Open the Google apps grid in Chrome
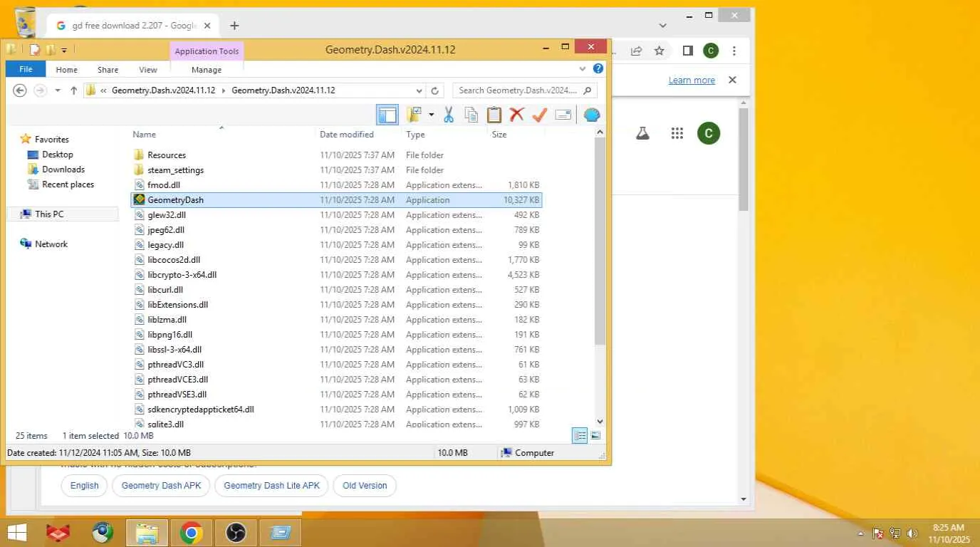980x547 pixels. coord(677,133)
